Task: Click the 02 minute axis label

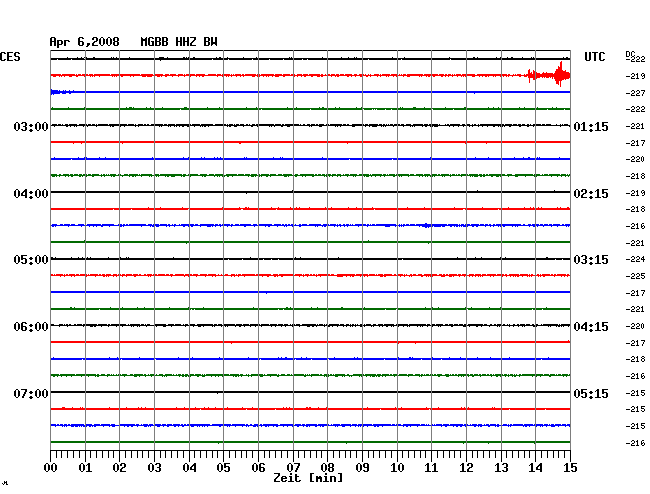Action: [119, 467]
